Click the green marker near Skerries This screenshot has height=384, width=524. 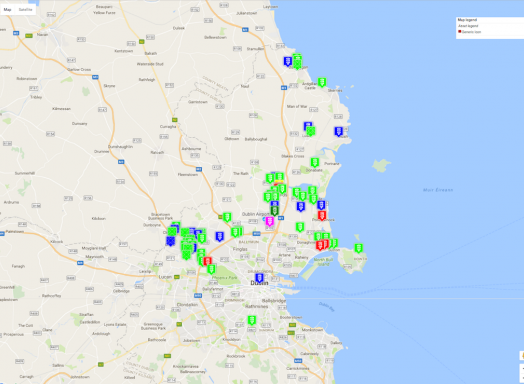point(322,82)
